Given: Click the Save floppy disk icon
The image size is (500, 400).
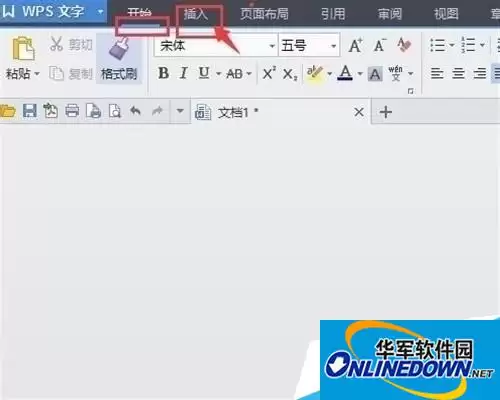Looking at the screenshot, I should point(30,111).
